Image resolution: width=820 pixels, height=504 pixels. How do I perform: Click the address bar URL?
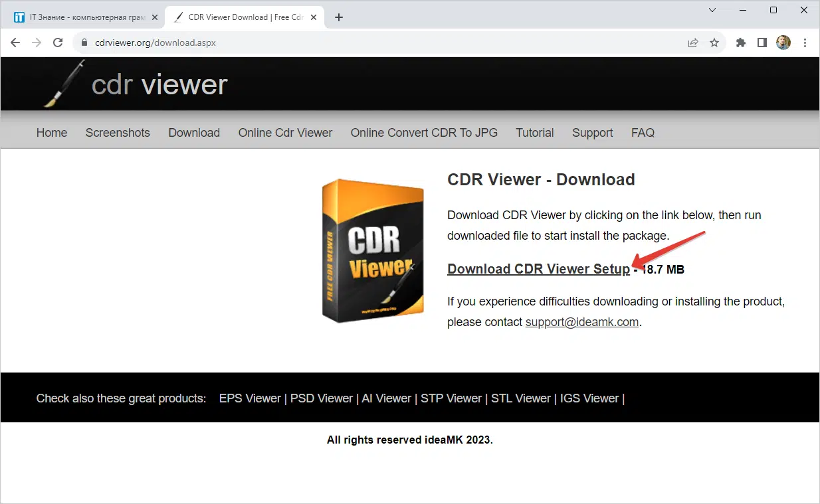[155, 42]
